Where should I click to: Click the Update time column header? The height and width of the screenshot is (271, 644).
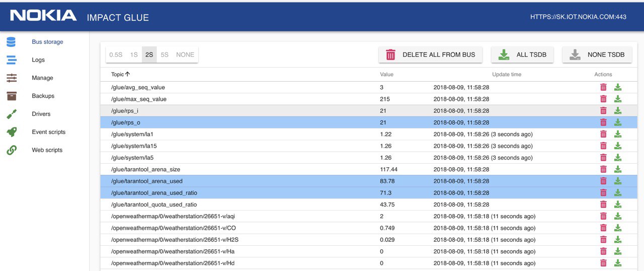507,75
